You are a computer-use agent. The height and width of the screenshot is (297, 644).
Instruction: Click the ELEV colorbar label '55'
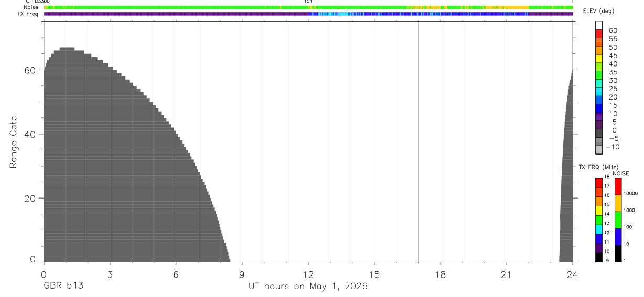(613, 39)
